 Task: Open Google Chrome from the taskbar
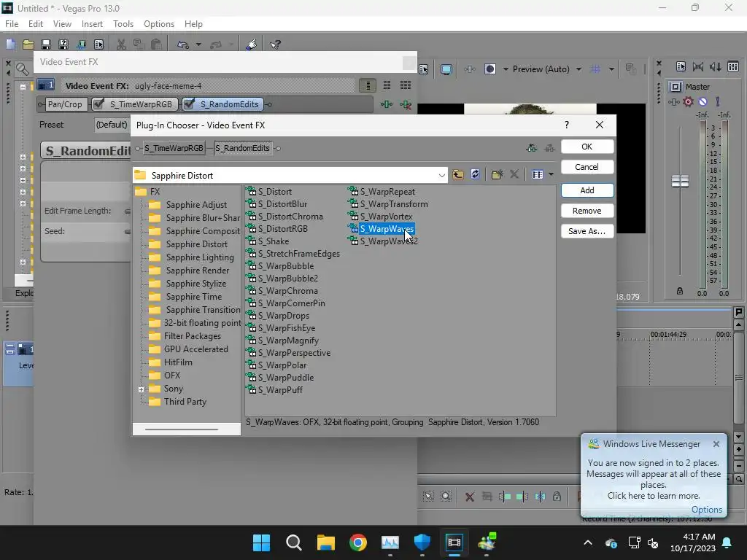(x=357, y=542)
